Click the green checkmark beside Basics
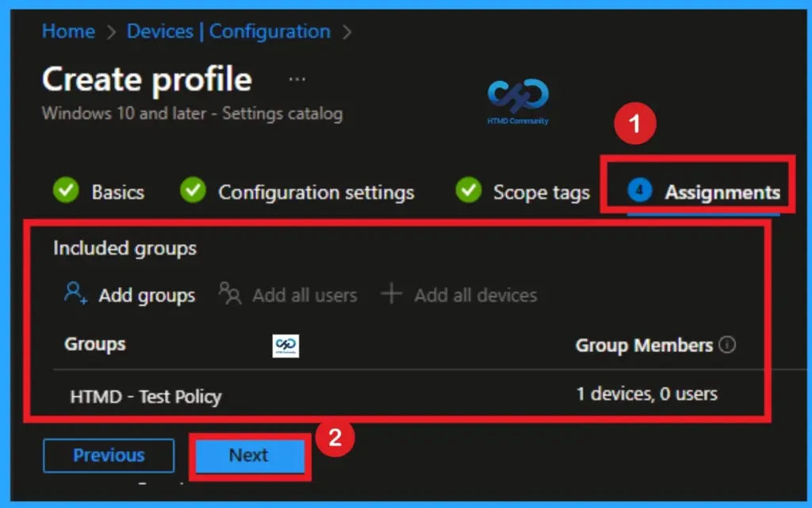 pos(66,191)
